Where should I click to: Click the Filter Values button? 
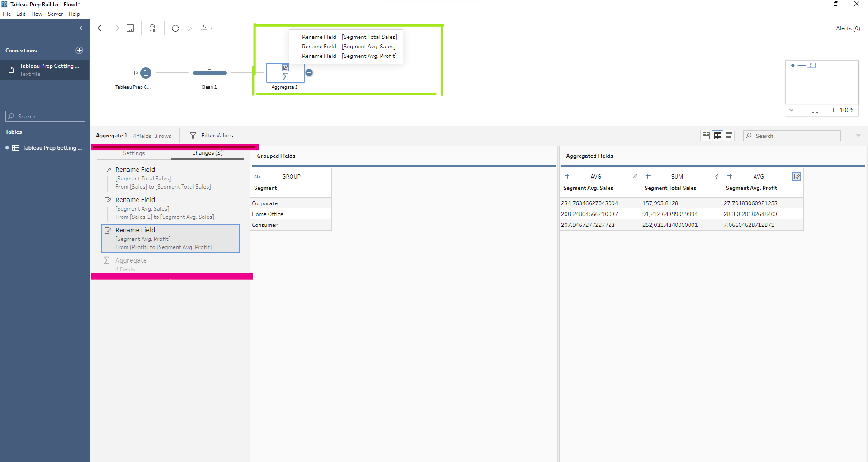pyautogui.click(x=214, y=136)
